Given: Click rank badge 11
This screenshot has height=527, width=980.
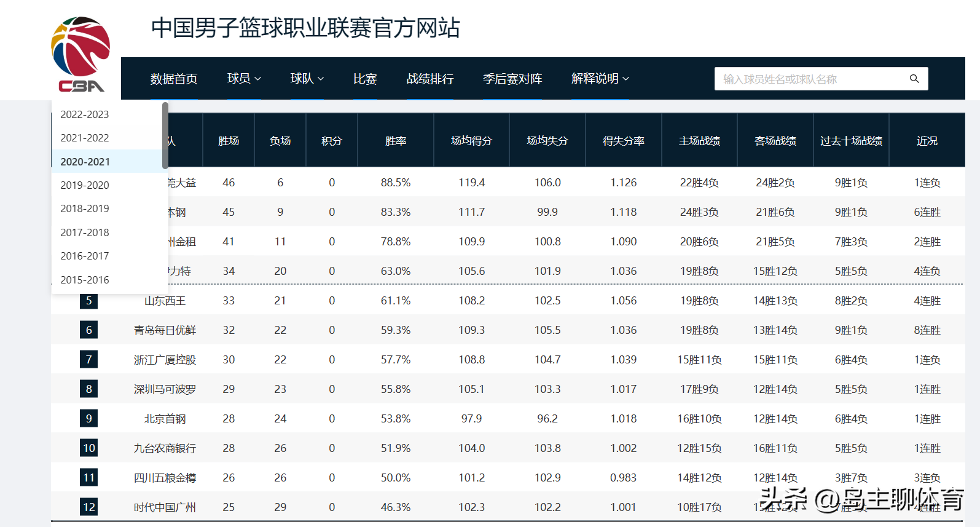Looking at the screenshot, I should pos(89,478).
